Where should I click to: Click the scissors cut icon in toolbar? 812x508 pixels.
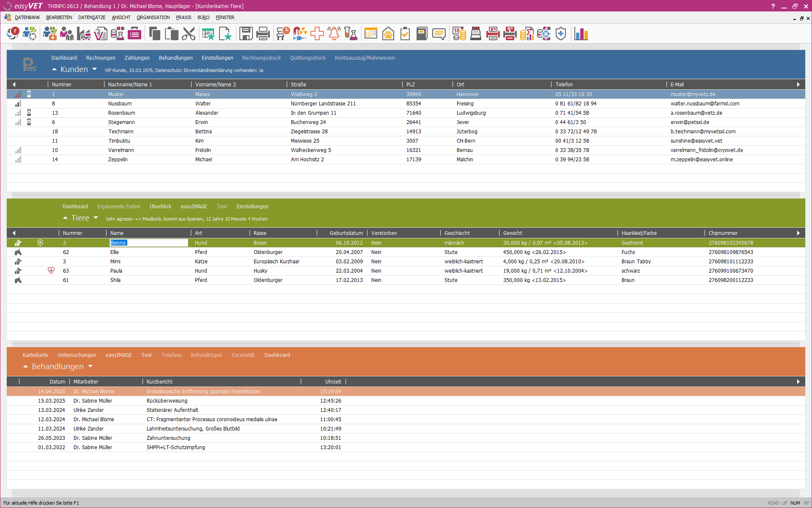(189, 34)
